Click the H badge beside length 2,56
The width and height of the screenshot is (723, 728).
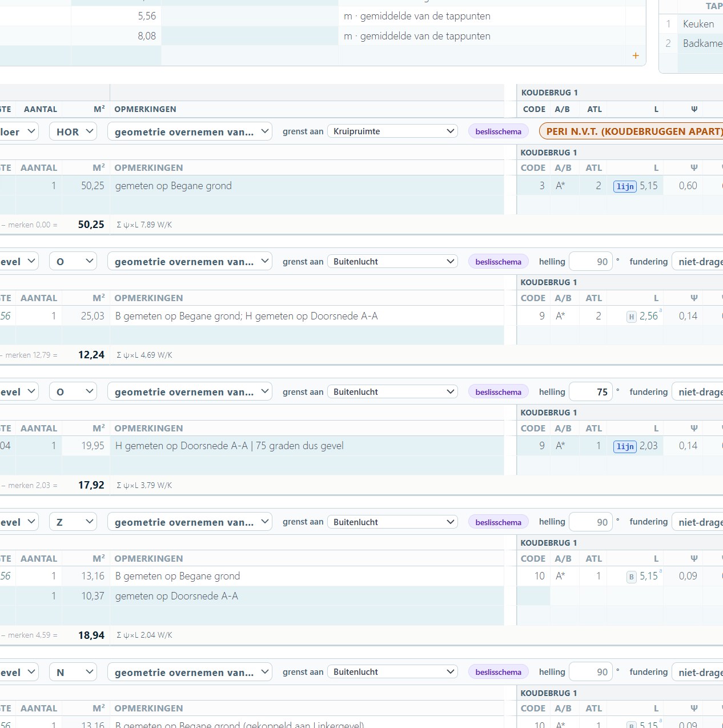pyautogui.click(x=632, y=317)
